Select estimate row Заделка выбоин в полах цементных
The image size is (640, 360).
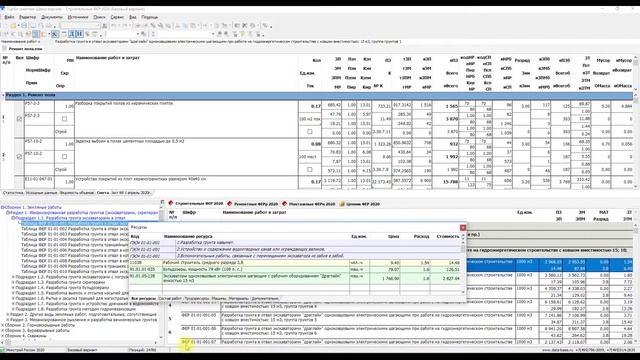[130, 141]
